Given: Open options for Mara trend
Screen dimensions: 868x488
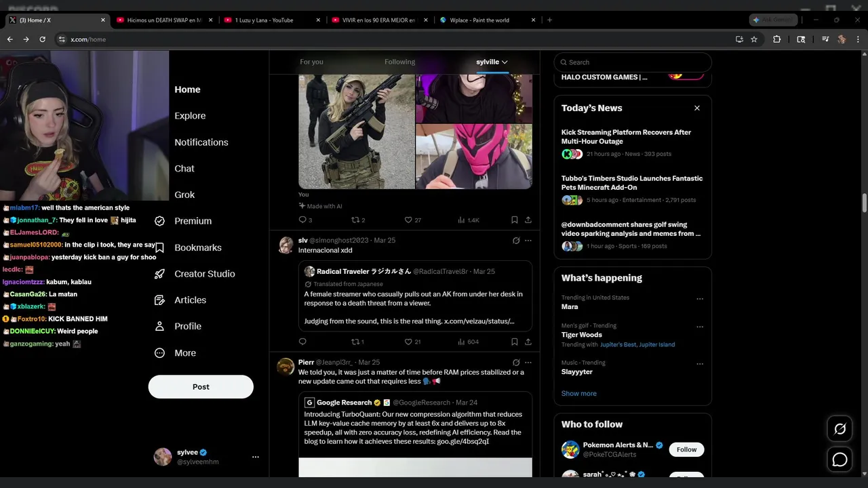Looking at the screenshot, I should click(700, 299).
